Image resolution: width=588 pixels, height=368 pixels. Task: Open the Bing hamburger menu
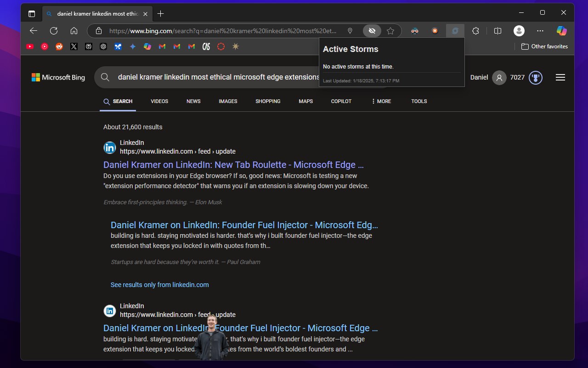click(560, 77)
